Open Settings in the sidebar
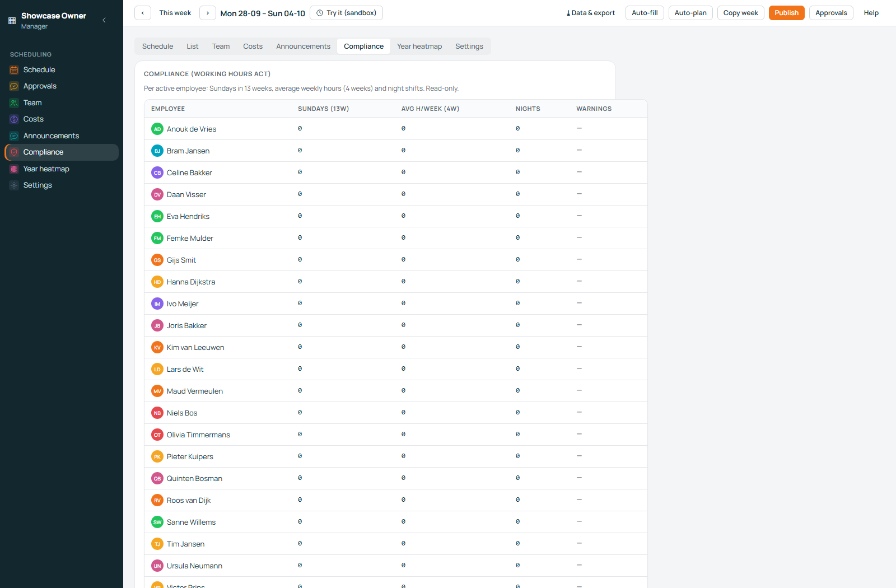The height and width of the screenshot is (588, 896). pyautogui.click(x=62, y=185)
